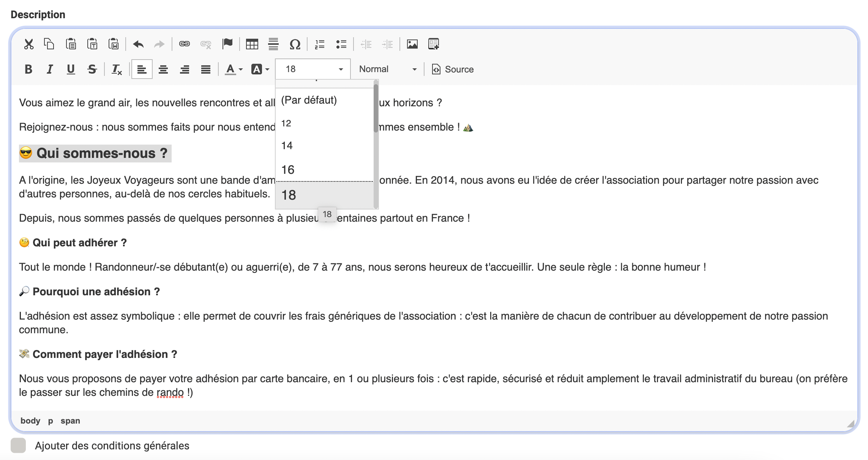Collapse the font size dropdown showing 18

[313, 69]
